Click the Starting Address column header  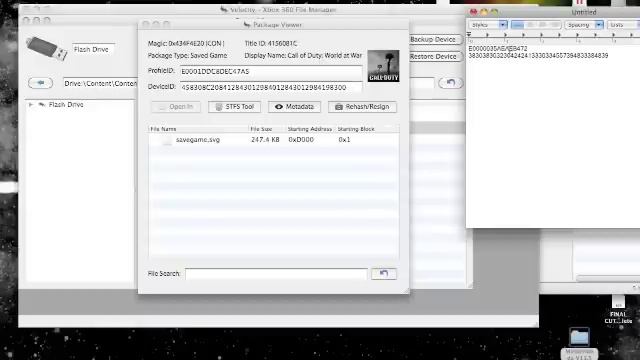tap(310, 129)
